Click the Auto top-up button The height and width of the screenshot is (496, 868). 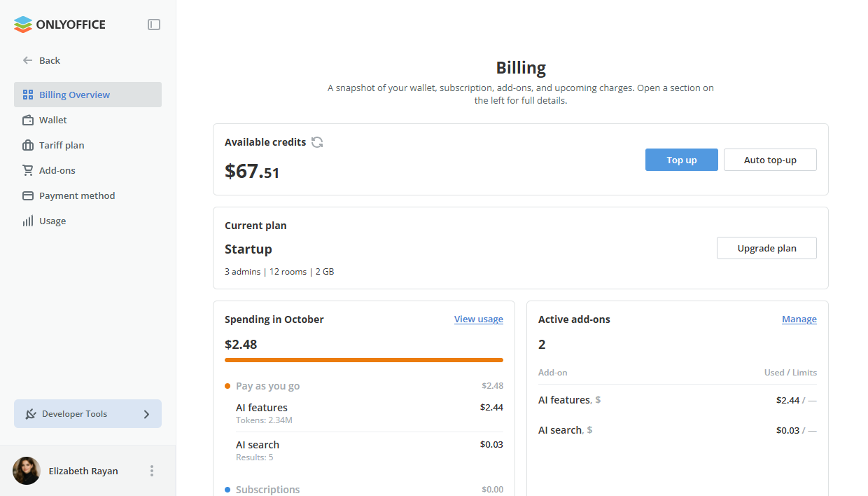pyautogui.click(x=770, y=160)
